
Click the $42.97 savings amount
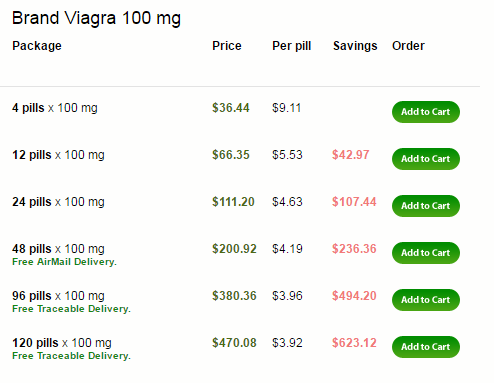pyautogui.click(x=351, y=155)
